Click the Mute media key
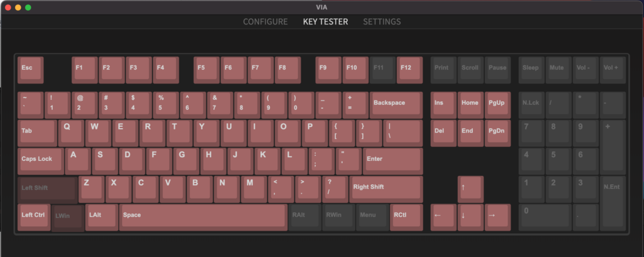 [x=558, y=70]
